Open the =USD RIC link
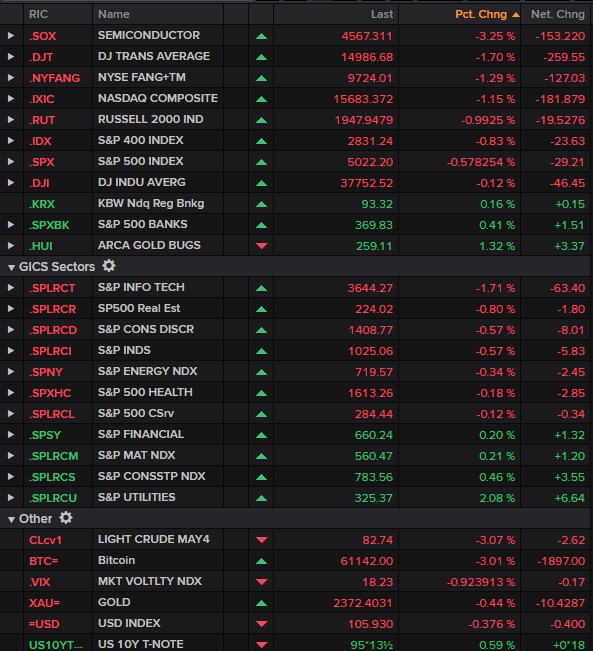The width and height of the screenshot is (593, 651). click(x=44, y=624)
